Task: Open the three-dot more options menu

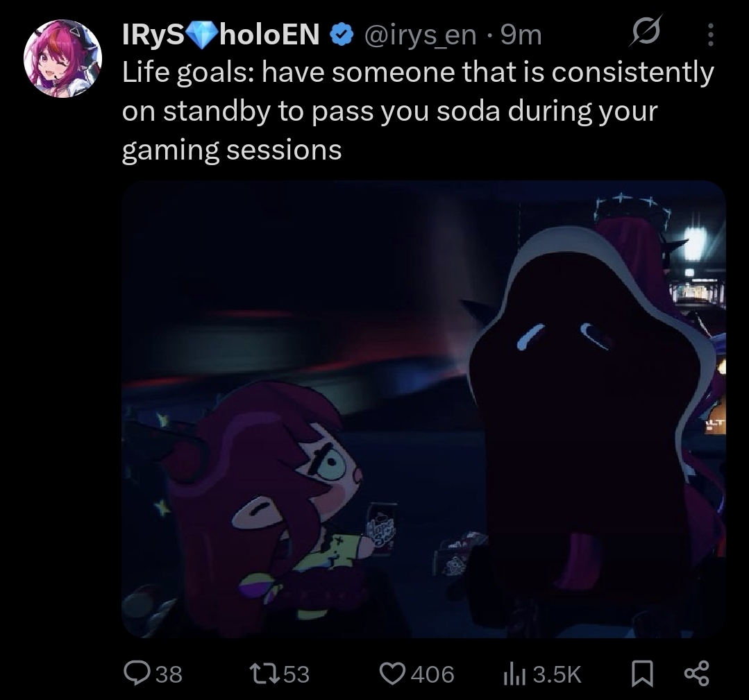Action: [x=710, y=35]
